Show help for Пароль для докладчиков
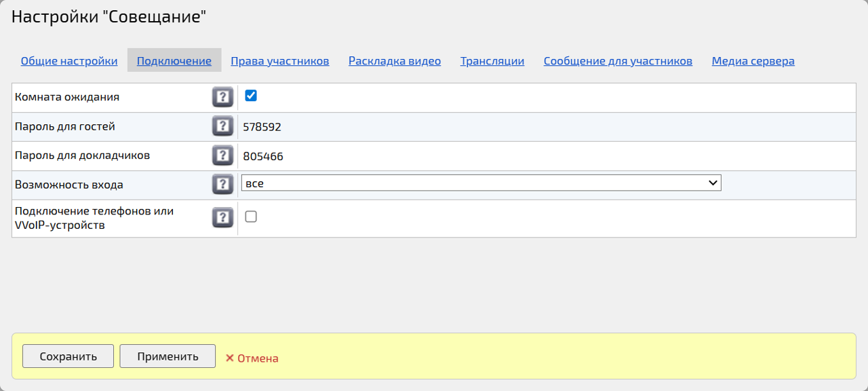The width and height of the screenshot is (868, 391). click(222, 155)
